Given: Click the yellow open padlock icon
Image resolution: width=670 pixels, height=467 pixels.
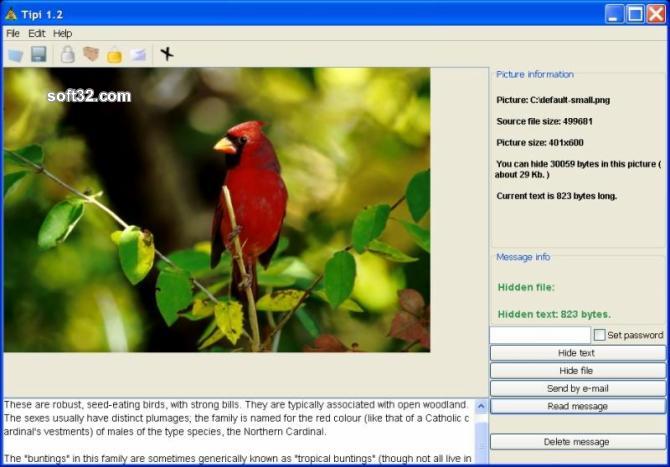Looking at the screenshot, I should 114,55.
